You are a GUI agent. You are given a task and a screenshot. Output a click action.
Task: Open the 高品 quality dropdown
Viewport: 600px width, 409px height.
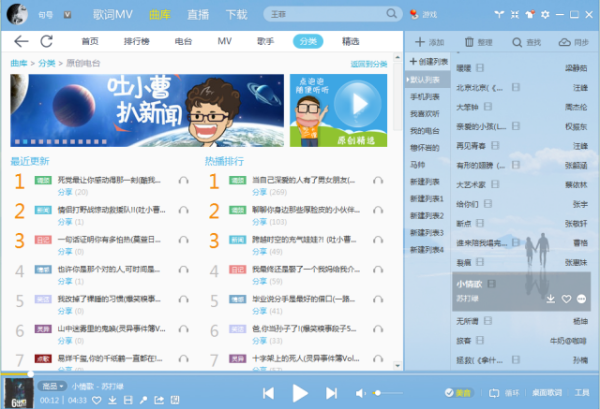tap(52, 386)
